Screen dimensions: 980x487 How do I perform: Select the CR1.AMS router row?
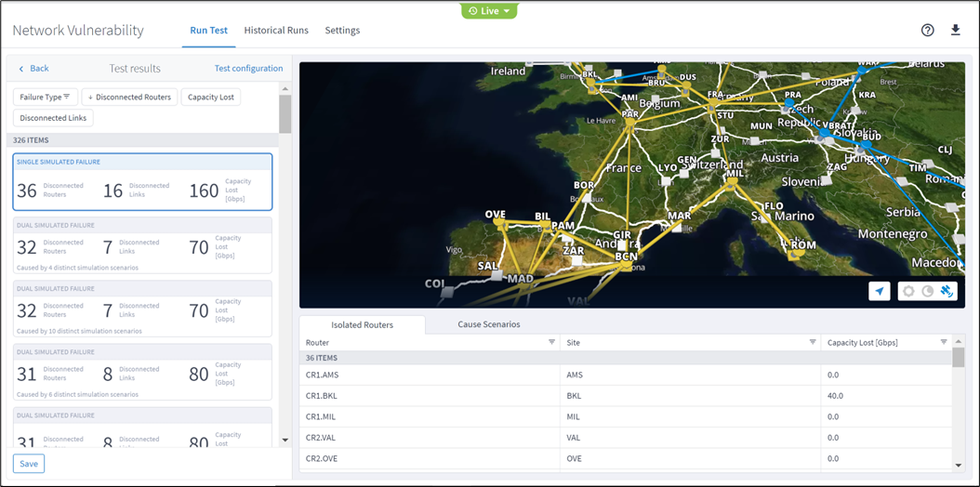(x=625, y=375)
